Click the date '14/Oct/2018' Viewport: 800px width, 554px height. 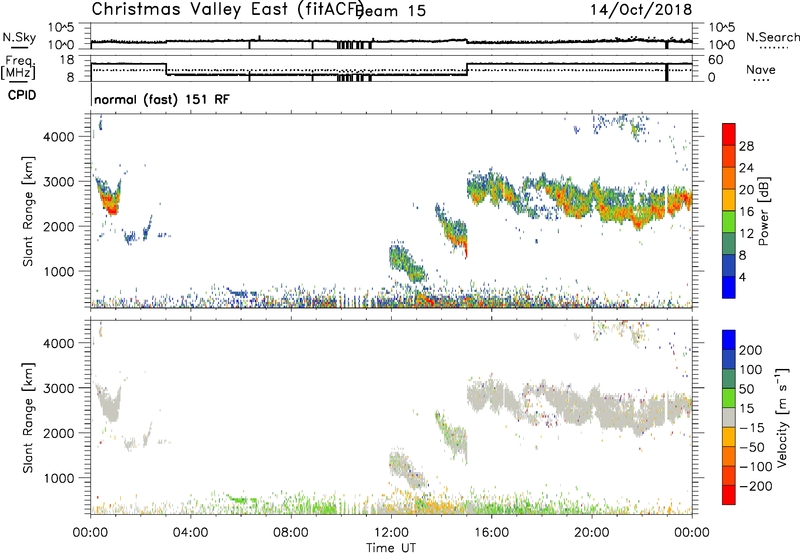(641, 10)
